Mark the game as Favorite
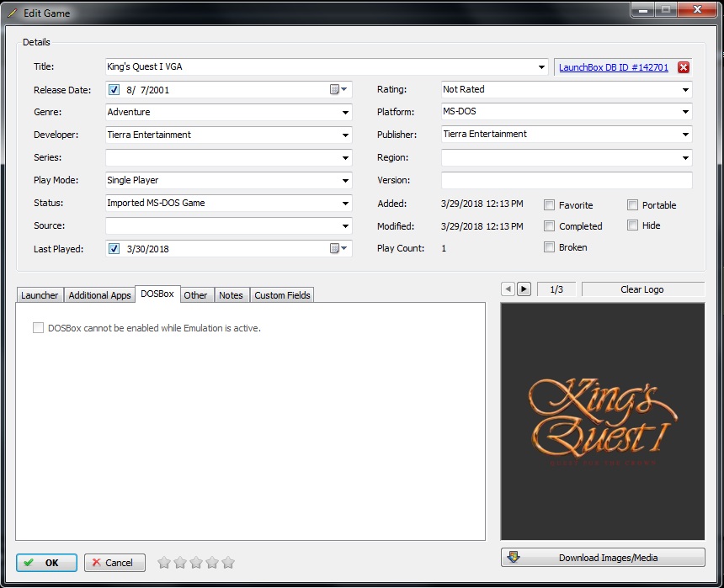The height and width of the screenshot is (588, 724). point(549,205)
